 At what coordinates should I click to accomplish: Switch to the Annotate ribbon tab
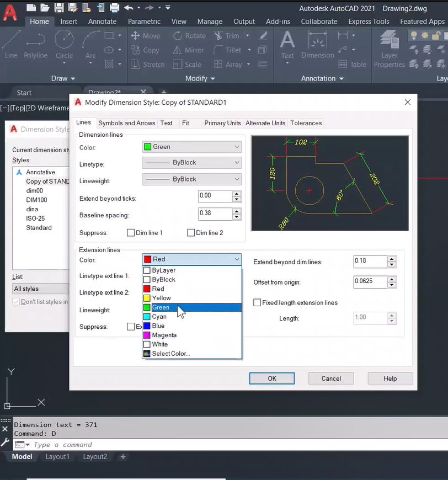[x=102, y=22]
